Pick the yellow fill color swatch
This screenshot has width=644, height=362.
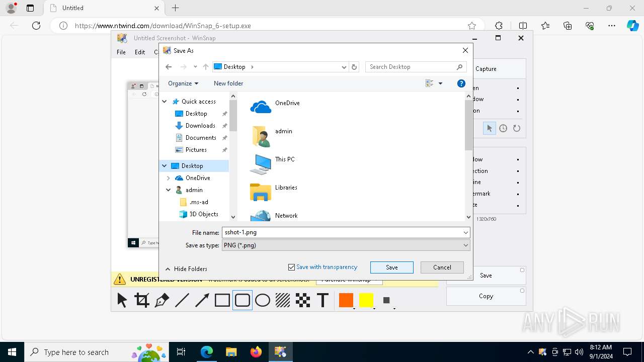pyautogui.click(x=366, y=300)
